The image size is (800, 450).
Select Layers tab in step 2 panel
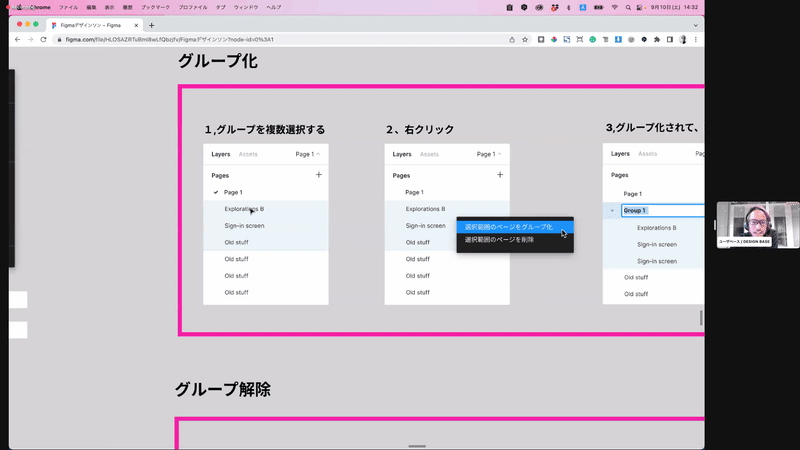pyautogui.click(x=402, y=154)
